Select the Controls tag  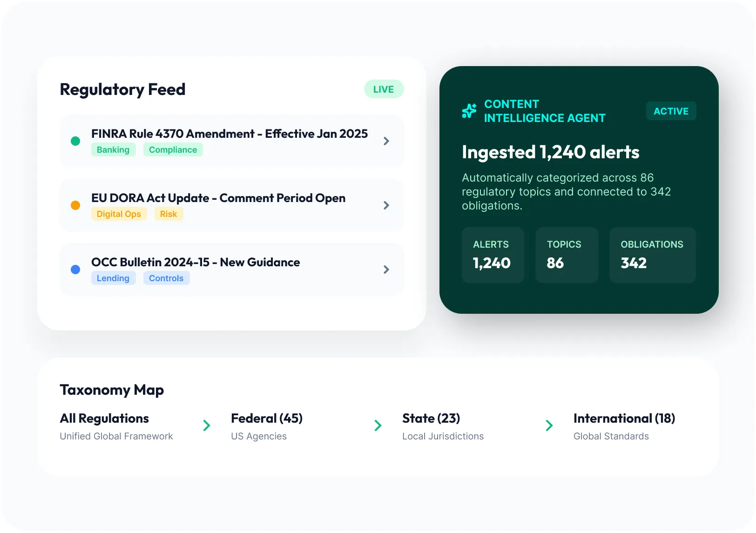[166, 278]
